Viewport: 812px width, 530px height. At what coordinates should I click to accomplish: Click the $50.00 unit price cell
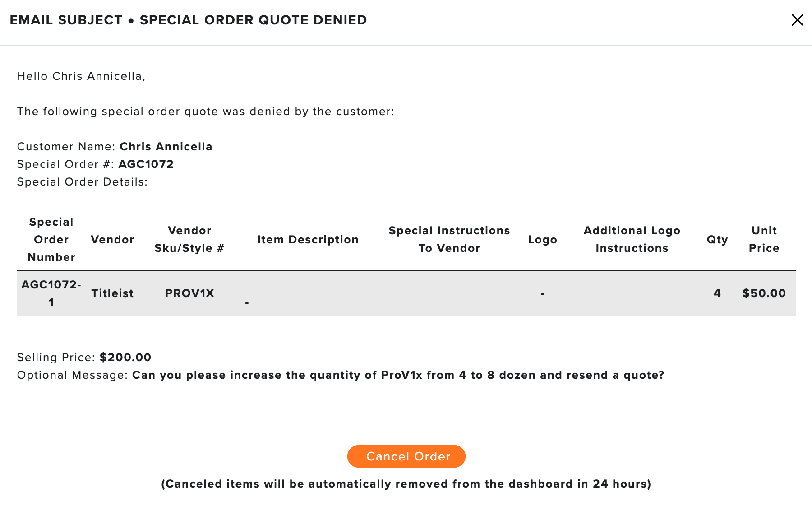764,293
